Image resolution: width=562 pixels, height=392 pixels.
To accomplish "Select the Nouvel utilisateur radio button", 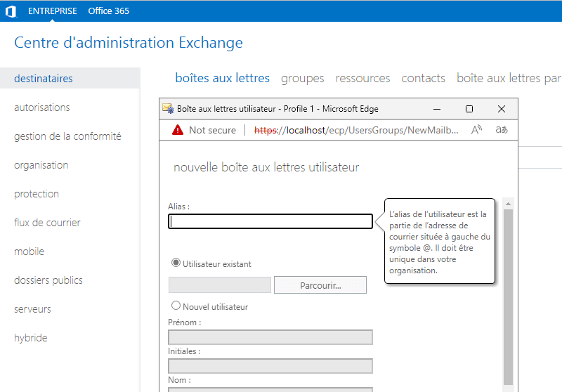I will click(176, 306).
